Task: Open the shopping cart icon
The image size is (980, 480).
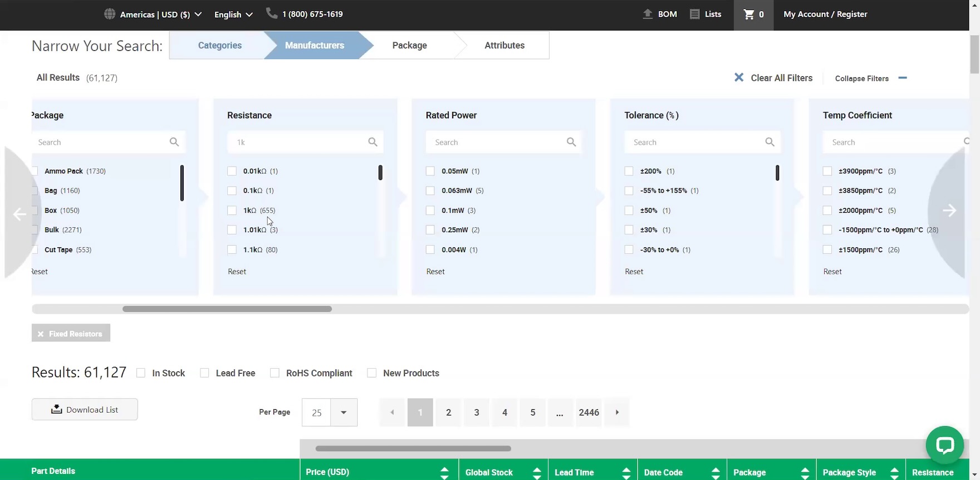Action: point(749,14)
